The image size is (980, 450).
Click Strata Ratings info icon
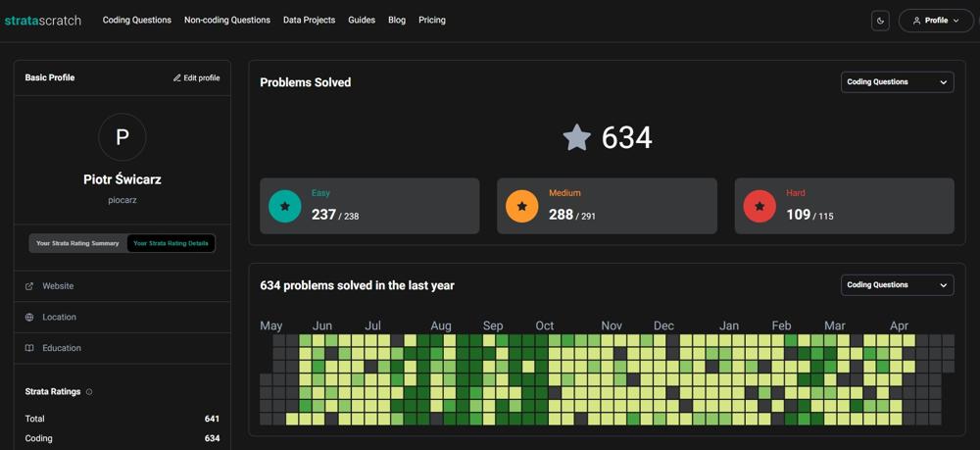tap(89, 392)
